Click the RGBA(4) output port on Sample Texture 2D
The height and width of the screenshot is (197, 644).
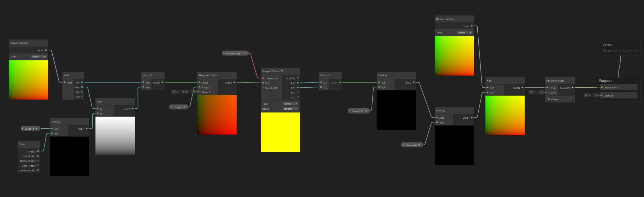pyautogui.click(x=298, y=78)
